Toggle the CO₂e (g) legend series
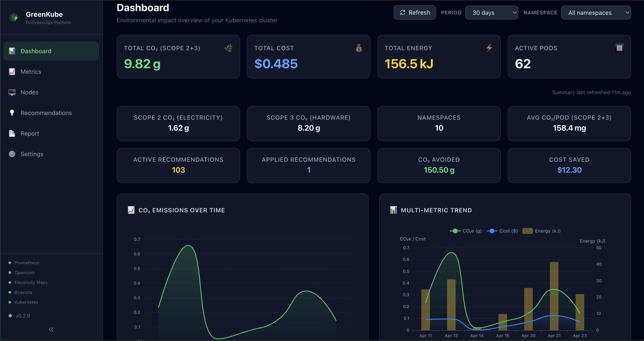This screenshot has height=341, width=644. click(x=465, y=231)
